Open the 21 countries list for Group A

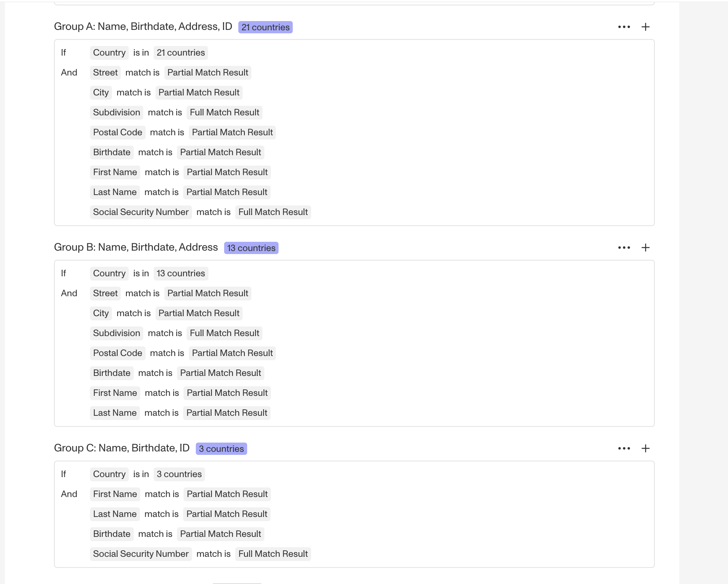(x=180, y=52)
